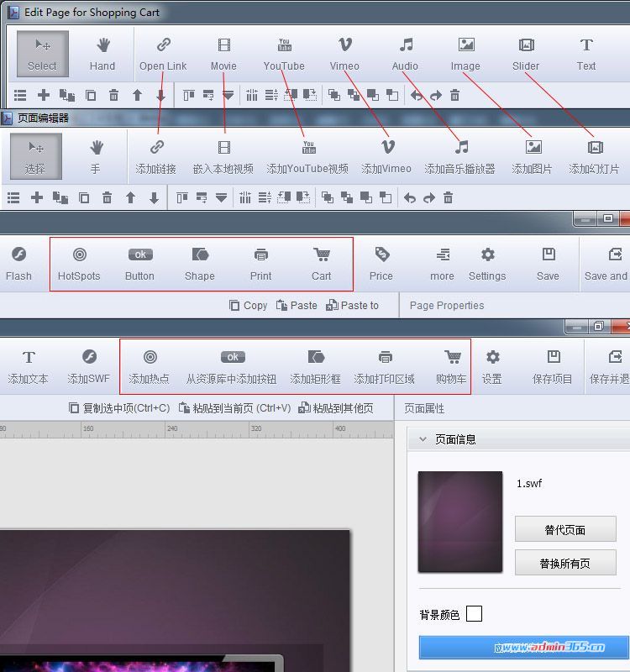Click trash delete icon beside down arrow, Chinese toolbar
Image resolution: width=630 pixels, height=672 pixels.
108,197
